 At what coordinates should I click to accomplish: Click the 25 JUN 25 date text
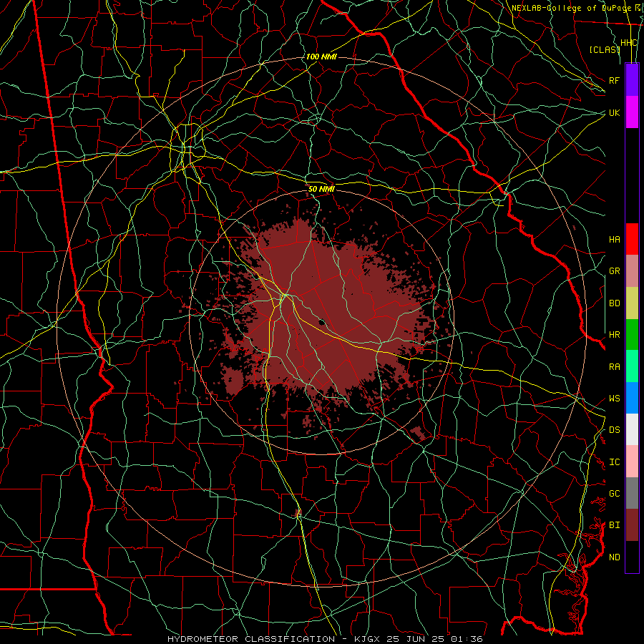tap(417, 639)
